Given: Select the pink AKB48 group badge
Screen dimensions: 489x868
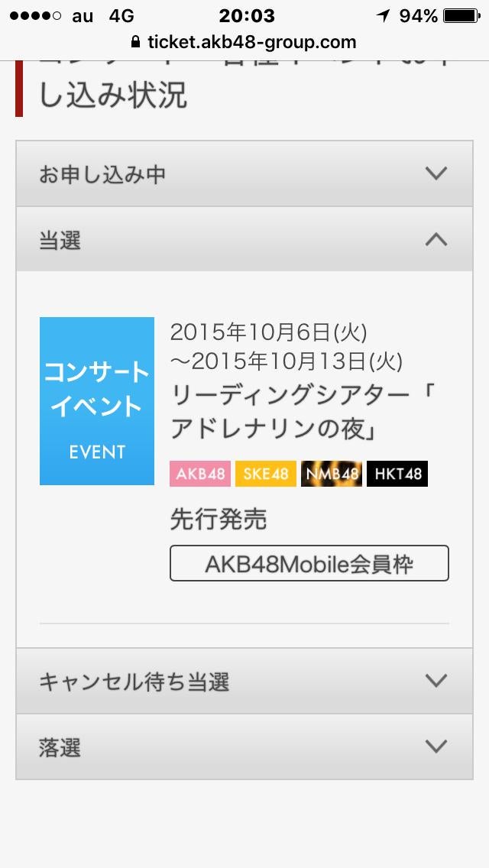Looking at the screenshot, I should (x=200, y=474).
